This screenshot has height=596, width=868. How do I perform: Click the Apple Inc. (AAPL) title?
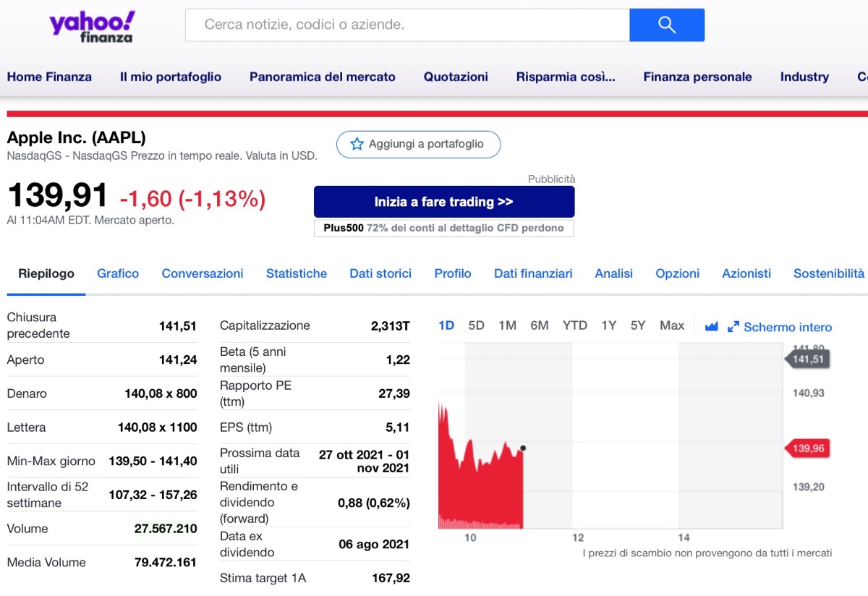[x=77, y=137]
